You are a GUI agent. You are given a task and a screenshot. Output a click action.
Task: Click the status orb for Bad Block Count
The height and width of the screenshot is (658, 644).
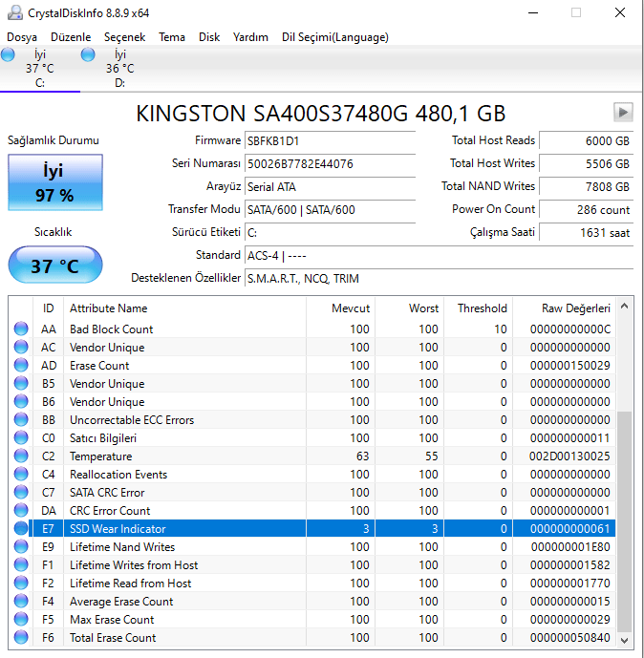coord(21,329)
